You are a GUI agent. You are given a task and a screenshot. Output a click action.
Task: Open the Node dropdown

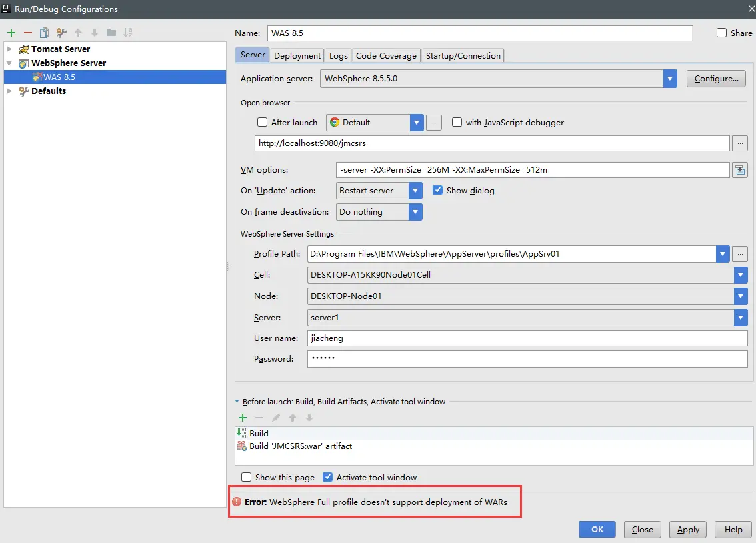tap(741, 296)
